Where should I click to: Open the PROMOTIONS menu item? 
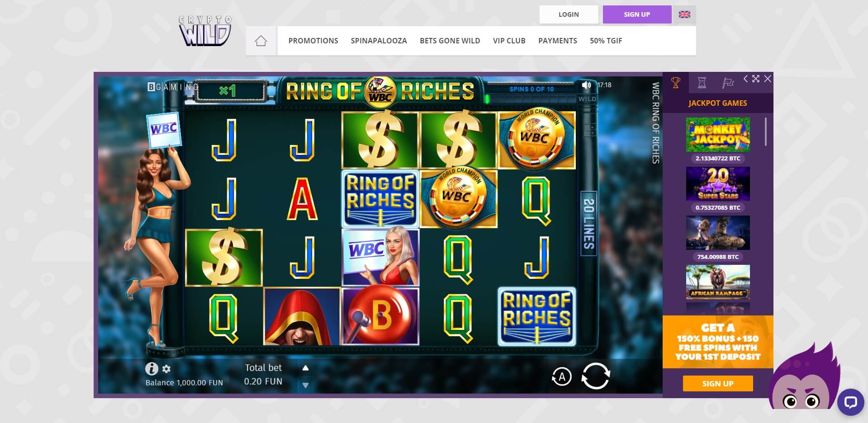(313, 41)
